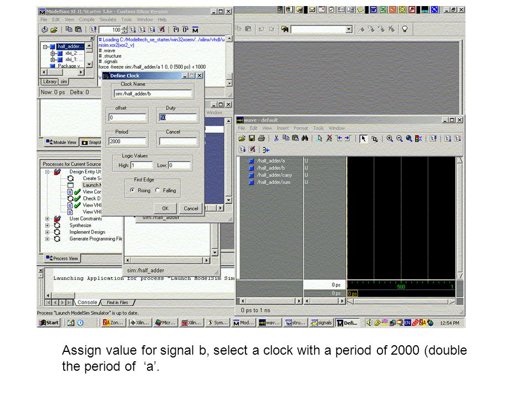Click OK in Define Clock dialog
The image size is (532, 399).
pos(165,208)
